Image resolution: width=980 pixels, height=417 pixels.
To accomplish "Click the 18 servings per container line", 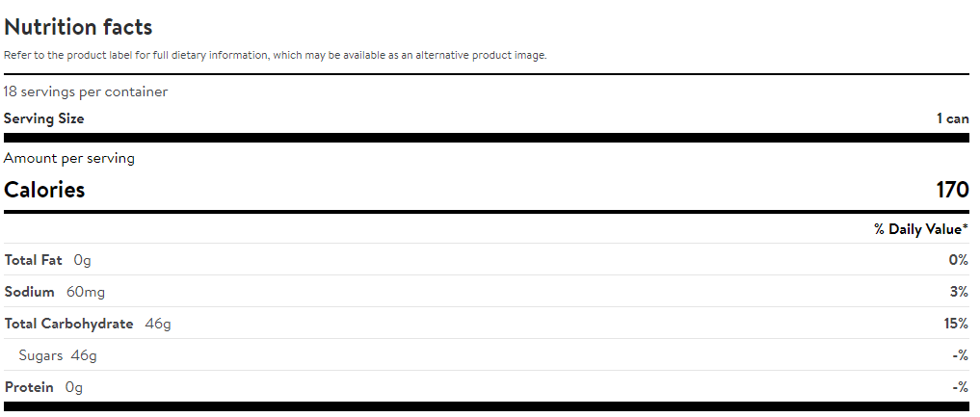I will pos(86,91).
